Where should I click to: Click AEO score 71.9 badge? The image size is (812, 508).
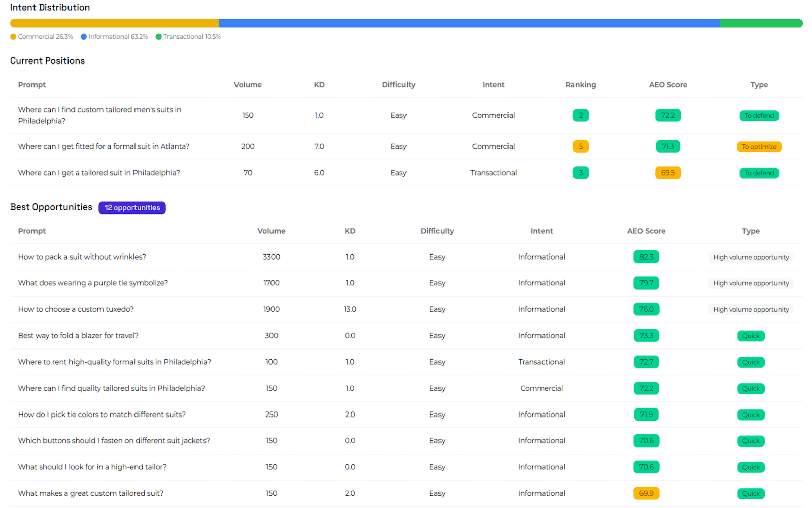point(646,415)
